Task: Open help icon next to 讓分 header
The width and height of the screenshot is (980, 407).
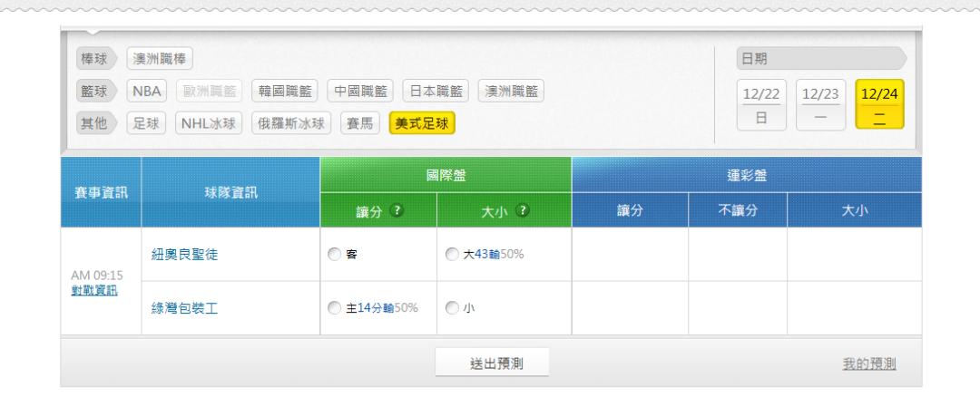Action: pos(397,210)
